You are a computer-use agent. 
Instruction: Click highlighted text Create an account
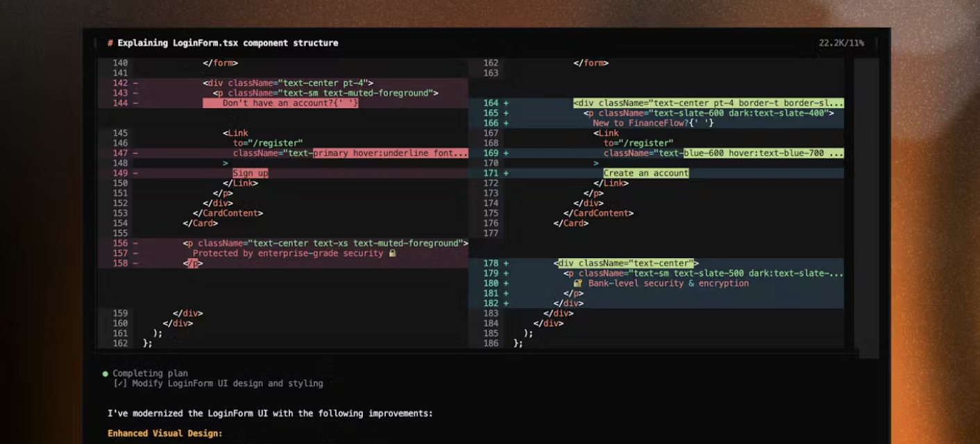tap(645, 173)
